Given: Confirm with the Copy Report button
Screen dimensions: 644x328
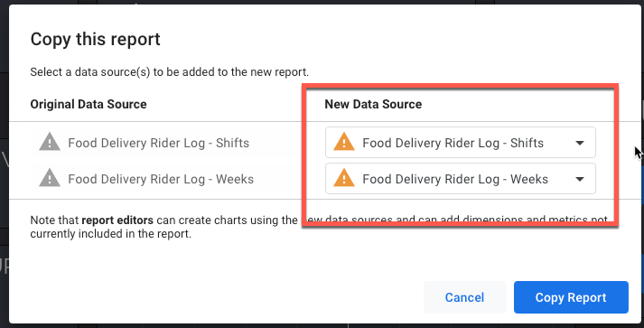Looking at the screenshot, I should click(571, 297).
